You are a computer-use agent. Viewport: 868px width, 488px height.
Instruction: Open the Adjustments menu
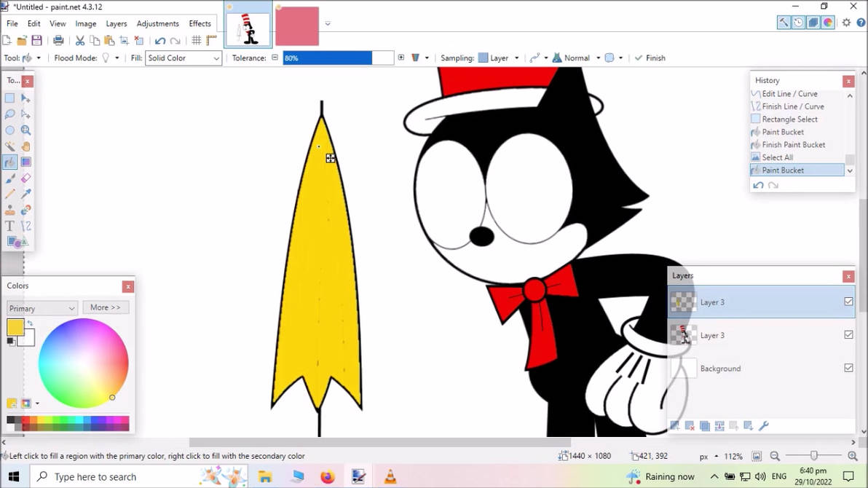(x=158, y=24)
